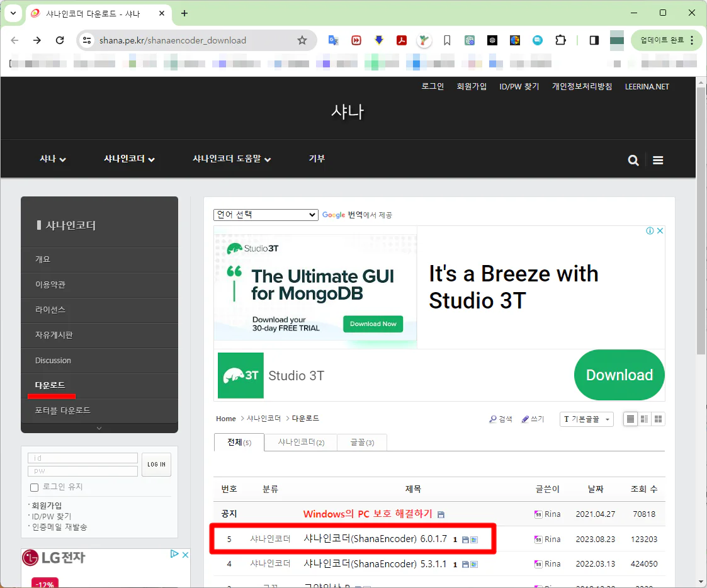Expand the 샤나 navigation dropdown

53,159
